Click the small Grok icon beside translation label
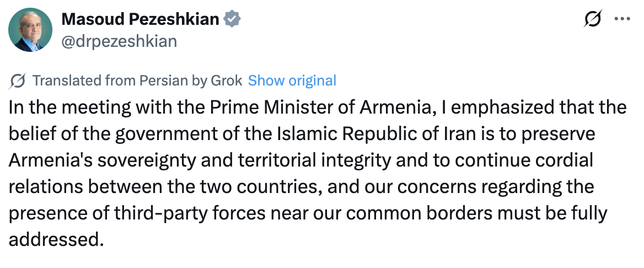This screenshot has width=644, height=268. (x=18, y=81)
